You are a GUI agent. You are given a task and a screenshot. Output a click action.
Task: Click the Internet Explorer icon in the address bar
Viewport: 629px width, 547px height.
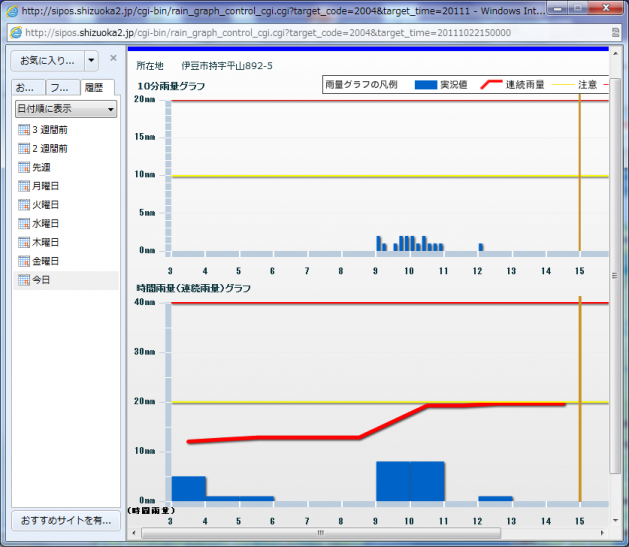(x=16, y=32)
